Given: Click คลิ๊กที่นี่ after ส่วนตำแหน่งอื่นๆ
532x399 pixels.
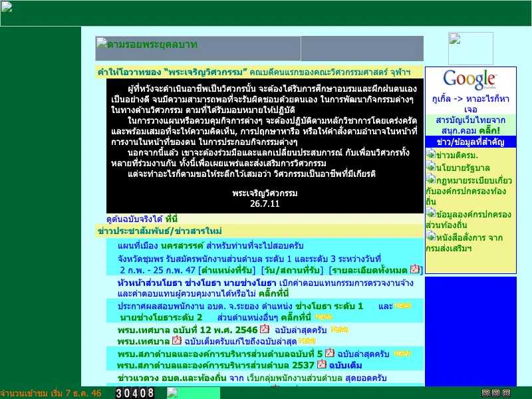Looking at the screenshot, I should 296,317.
